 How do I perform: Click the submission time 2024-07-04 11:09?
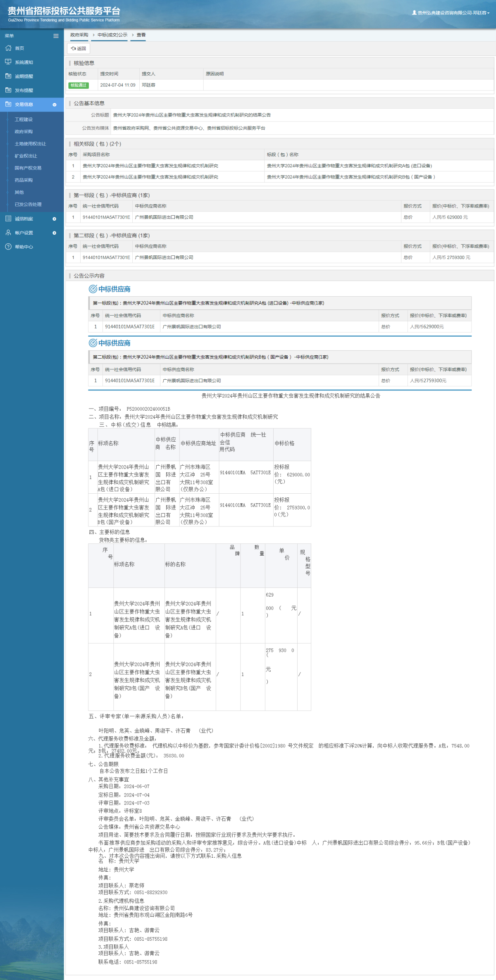pos(118,85)
